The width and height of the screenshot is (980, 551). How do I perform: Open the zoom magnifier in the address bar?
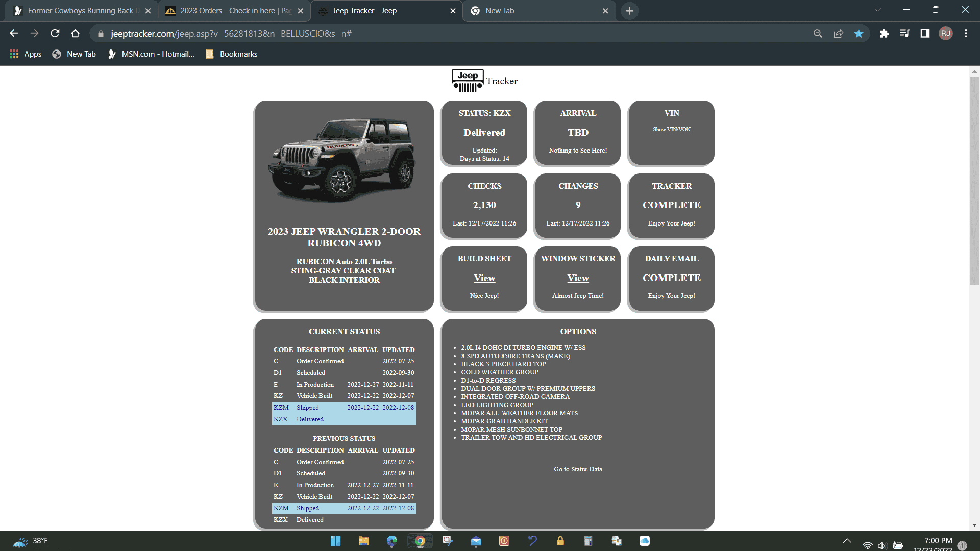[x=818, y=34]
